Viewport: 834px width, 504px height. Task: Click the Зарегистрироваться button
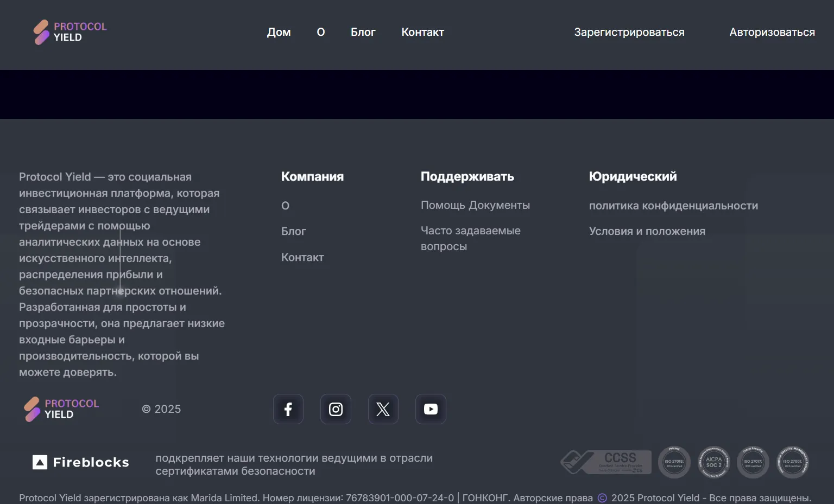[x=629, y=32]
